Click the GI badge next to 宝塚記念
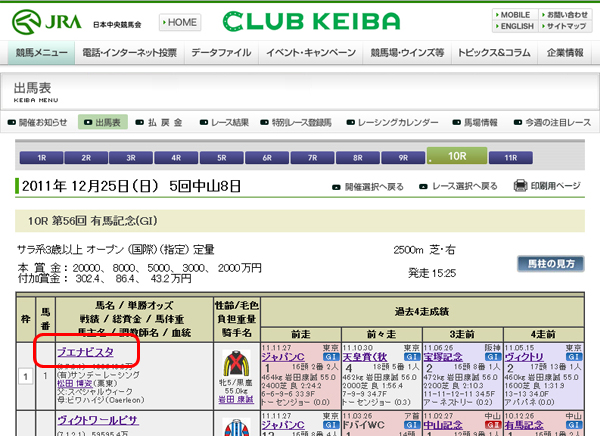 [493, 357]
